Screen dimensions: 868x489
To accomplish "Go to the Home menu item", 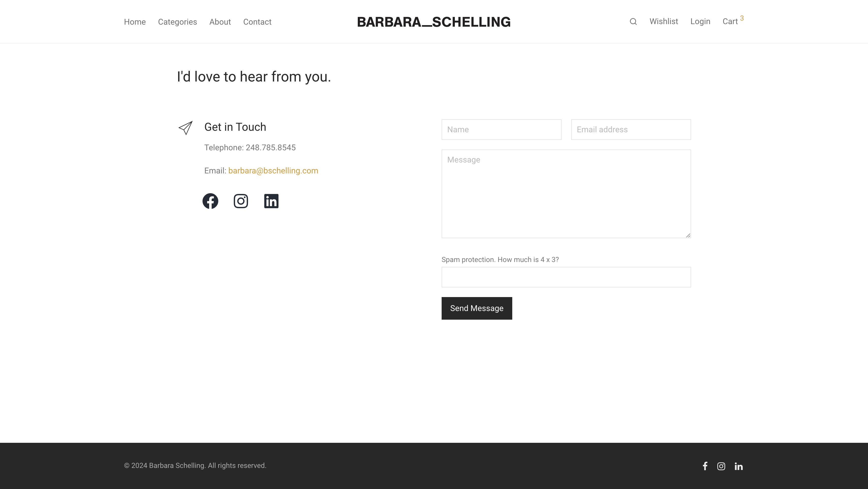I will coord(135,22).
